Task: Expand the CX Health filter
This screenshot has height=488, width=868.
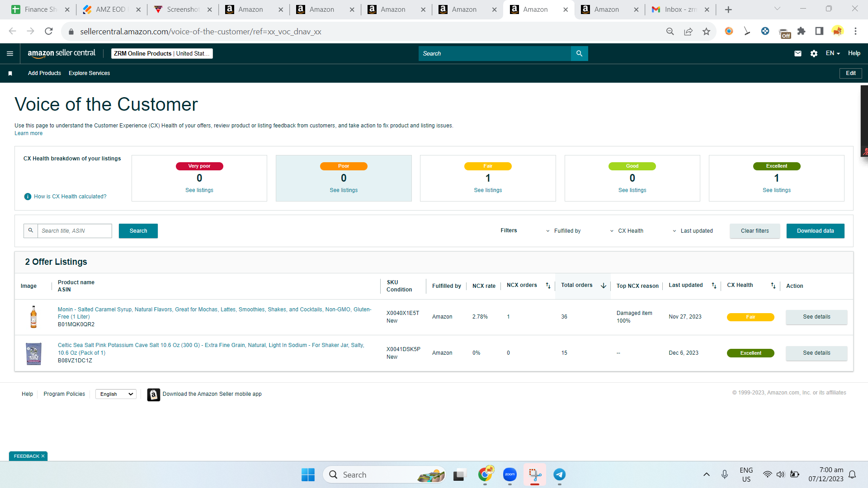Action: click(x=627, y=231)
